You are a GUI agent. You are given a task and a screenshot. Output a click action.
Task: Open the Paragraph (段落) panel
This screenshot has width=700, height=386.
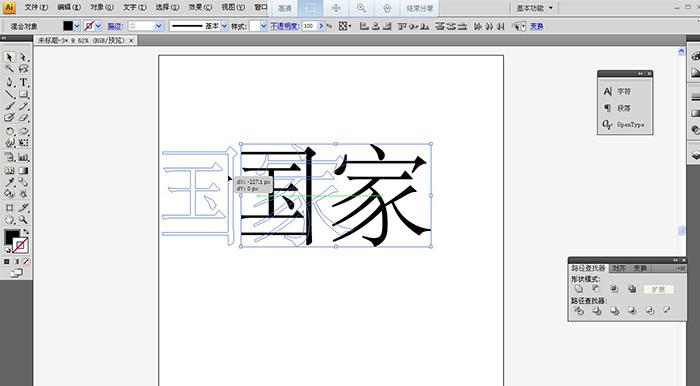(x=618, y=108)
